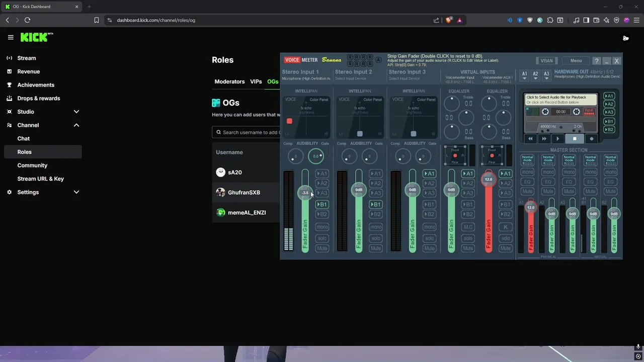Open the browser main menu button
Image resolution: width=644 pixels, height=362 pixels.
tap(636, 20)
